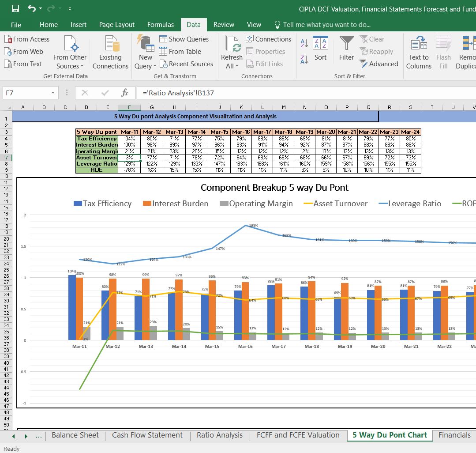Click Operating Margin gray legend swatch

pyautogui.click(x=224, y=203)
